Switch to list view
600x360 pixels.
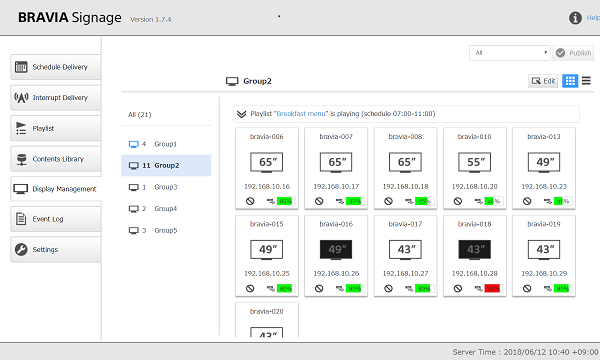586,81
